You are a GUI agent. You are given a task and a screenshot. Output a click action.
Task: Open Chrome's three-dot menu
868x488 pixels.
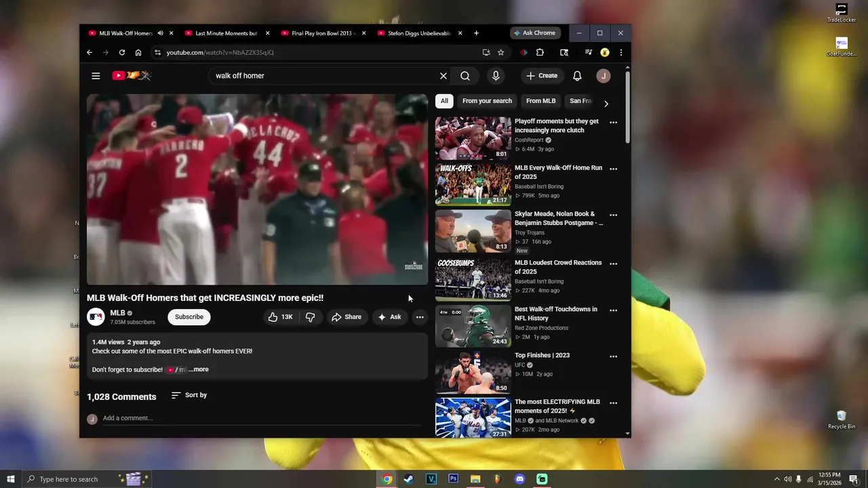coord(620,52)
